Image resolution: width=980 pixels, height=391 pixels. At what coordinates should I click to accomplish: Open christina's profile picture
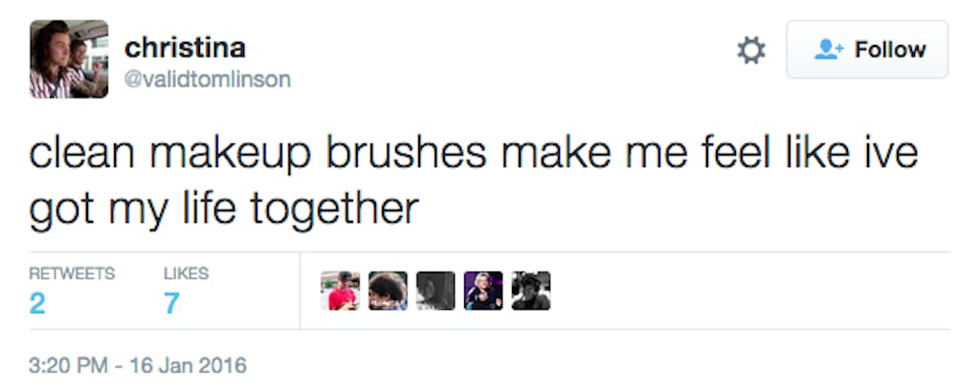click(69, 59)
